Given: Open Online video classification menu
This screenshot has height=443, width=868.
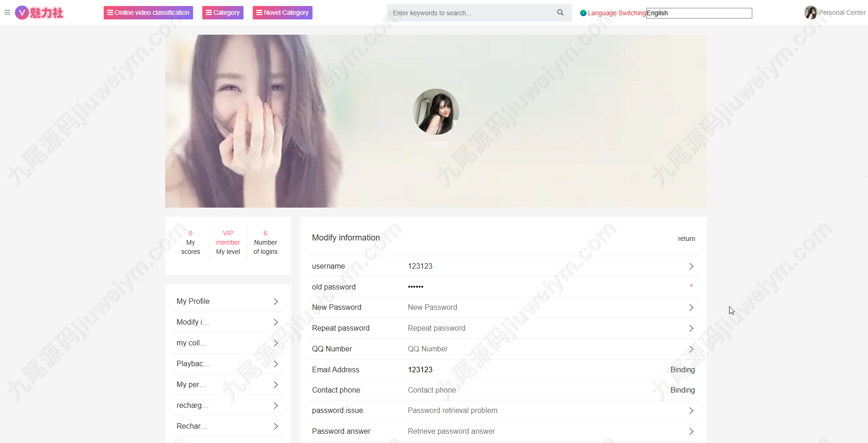Looking at the screenshot, I should (x=148, y=12).
